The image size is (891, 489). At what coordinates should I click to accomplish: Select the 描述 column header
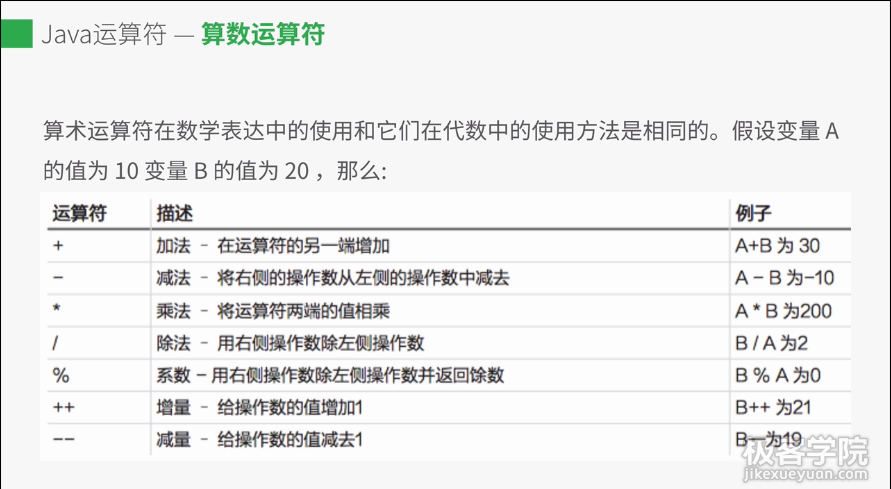point(174,212)
